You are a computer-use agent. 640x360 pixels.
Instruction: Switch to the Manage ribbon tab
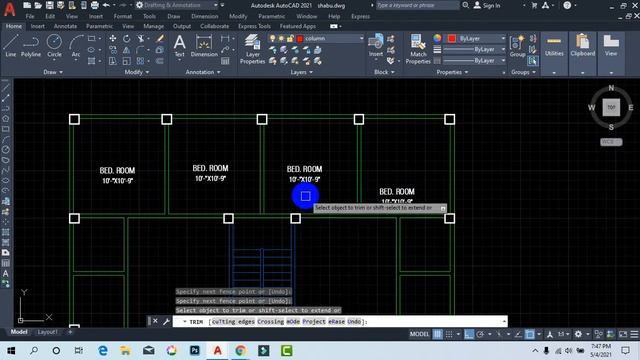(x=153, y=26)
